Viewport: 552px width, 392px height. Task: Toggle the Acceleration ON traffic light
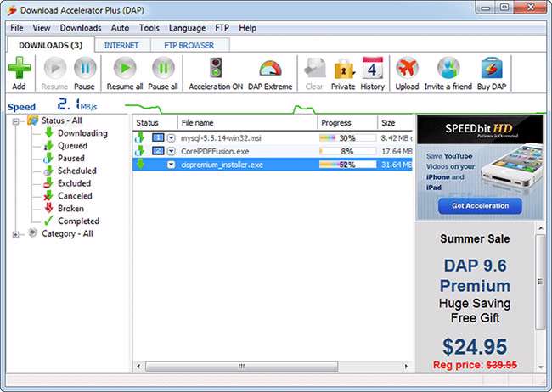(216, 68)
